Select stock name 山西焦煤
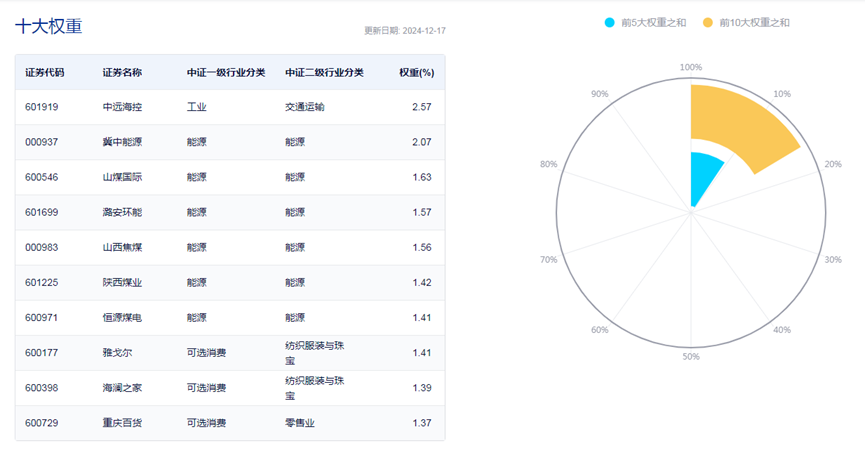This screenshot has width=865, height=453. point(122,247)
